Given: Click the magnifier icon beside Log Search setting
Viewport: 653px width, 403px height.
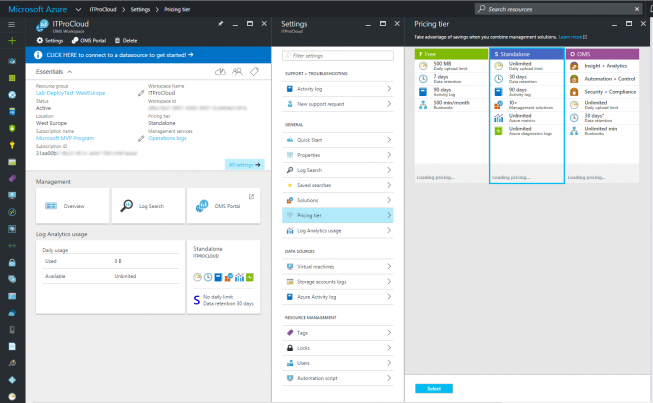Looking at the screenshot, I should (290, 170).
